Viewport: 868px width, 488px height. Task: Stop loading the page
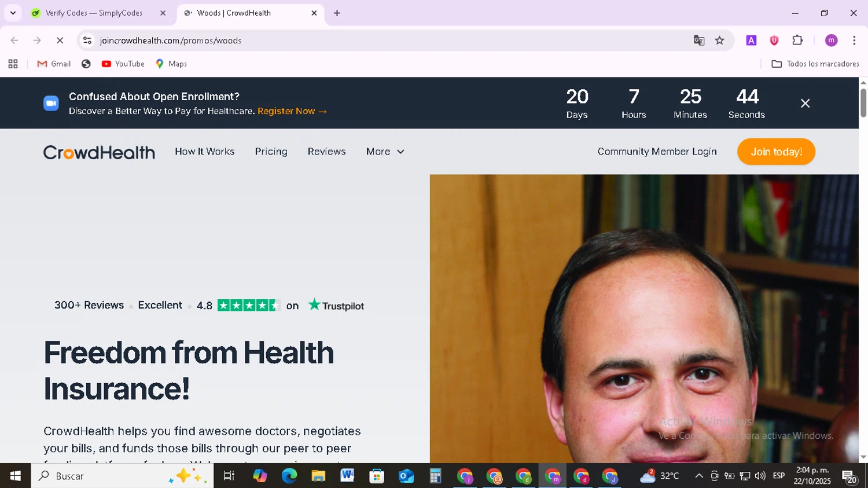(x=60, y=41)
